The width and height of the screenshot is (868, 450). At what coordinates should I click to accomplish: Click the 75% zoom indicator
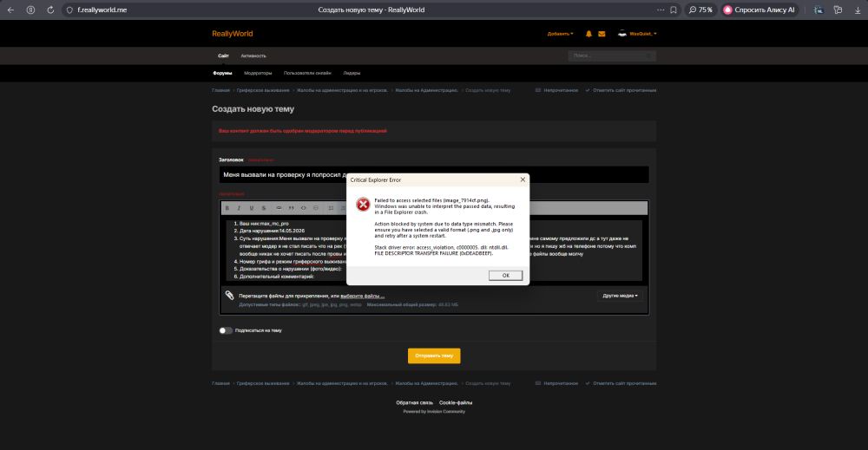pyautogui.click(x=700, y=10)
